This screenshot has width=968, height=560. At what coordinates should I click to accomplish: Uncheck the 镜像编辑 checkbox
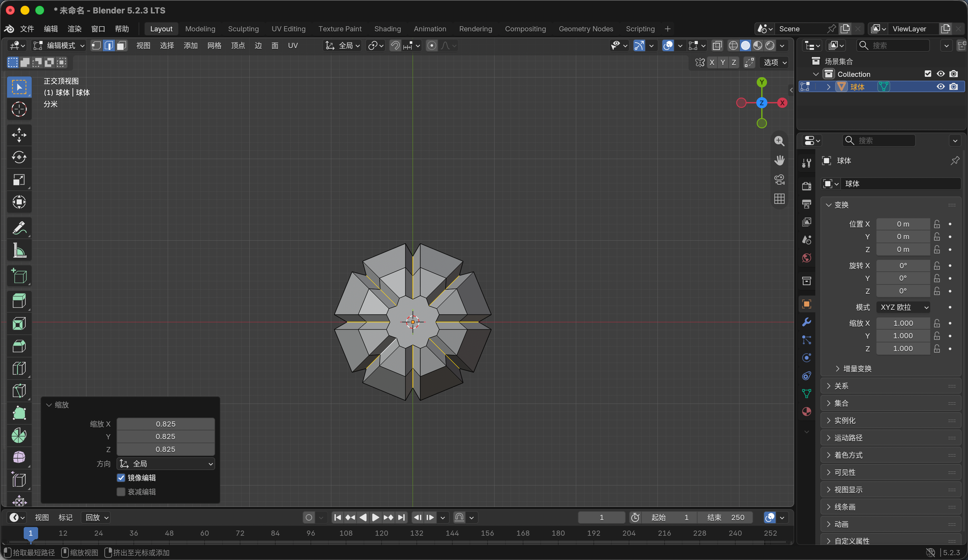[121, 477]
